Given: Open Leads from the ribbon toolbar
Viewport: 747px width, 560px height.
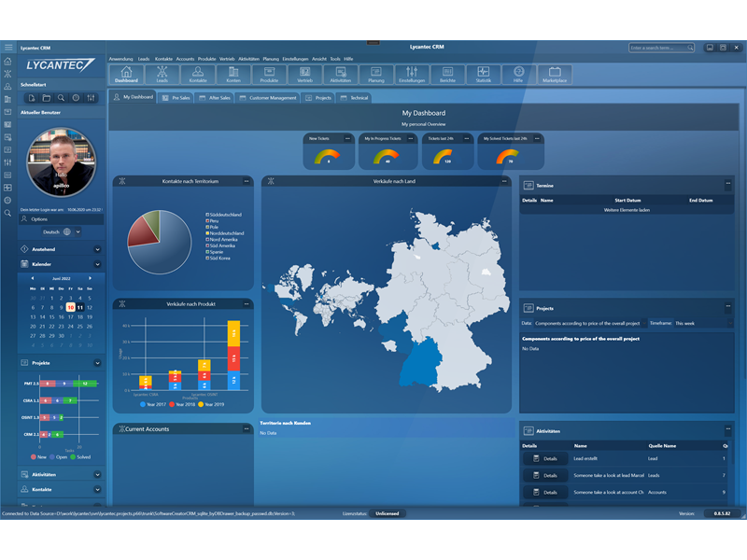Looking at the screenshot, I should (162, 75).
